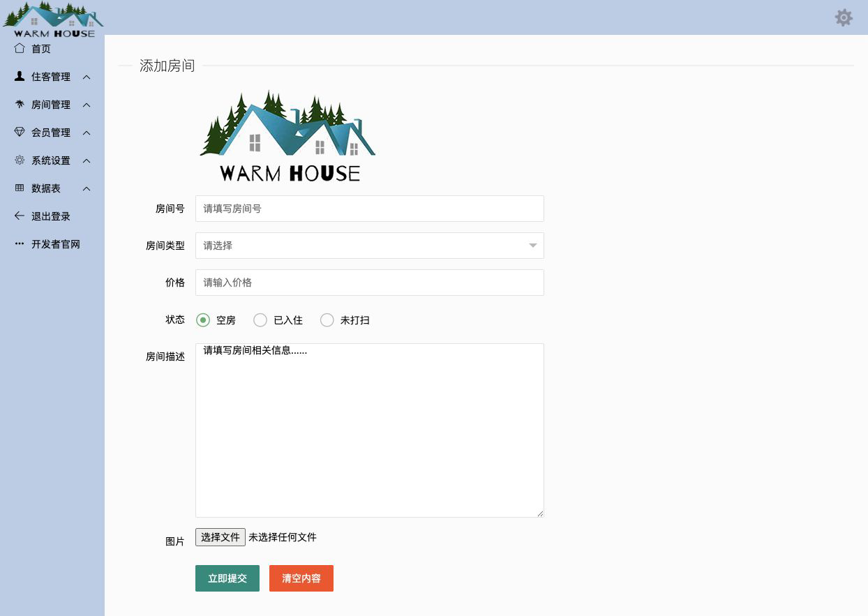
Task: Click the 未选择任何文件 text
Action: click(283, 537)
